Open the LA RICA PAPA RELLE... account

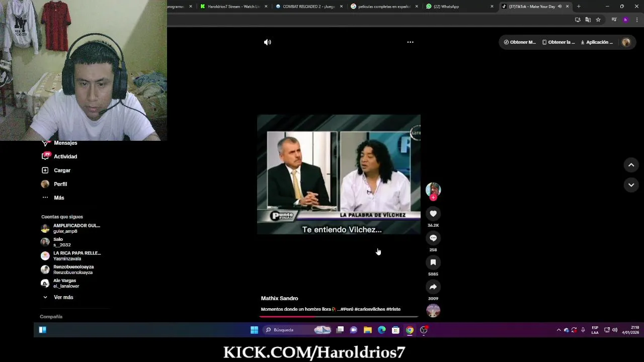[x=71, y=256]
